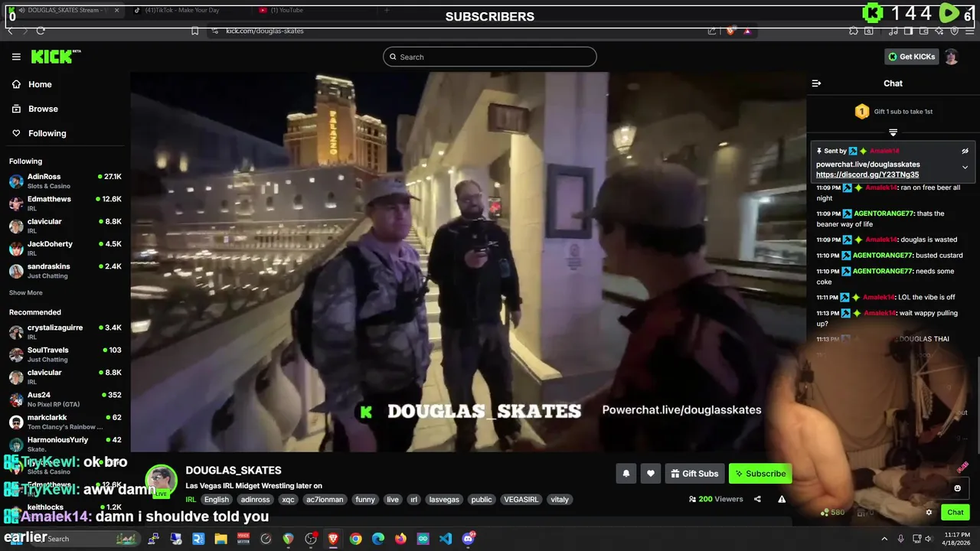Open Firefox from the taskbar
980x551 pixels.
point(400,539)
